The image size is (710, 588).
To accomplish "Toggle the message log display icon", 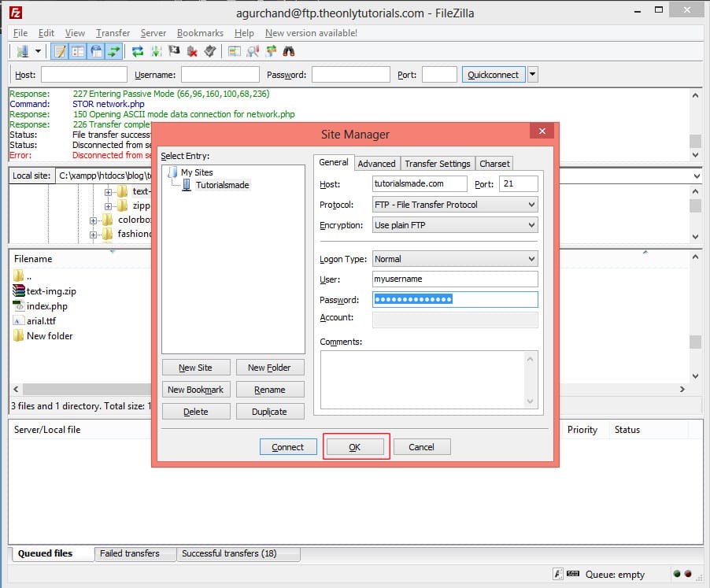I will tap(60, 51).
